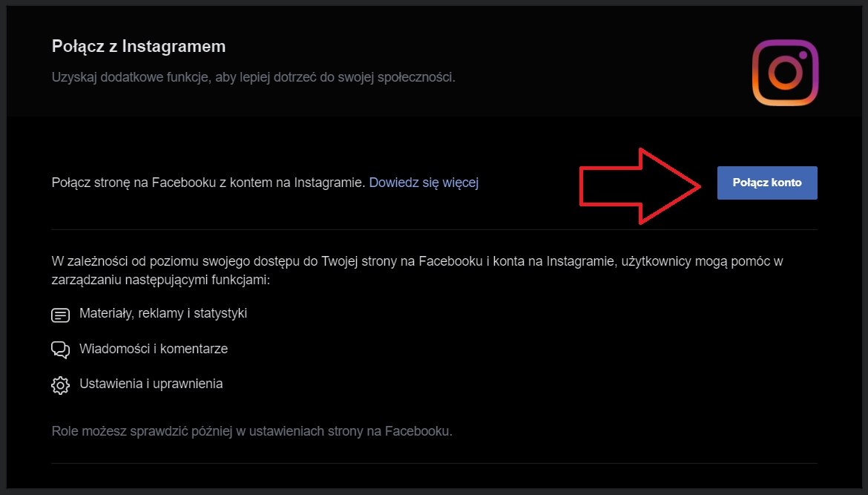
Task: Click the tip of the red arrow
Action: pyautogui.click(x=700, y=185)
